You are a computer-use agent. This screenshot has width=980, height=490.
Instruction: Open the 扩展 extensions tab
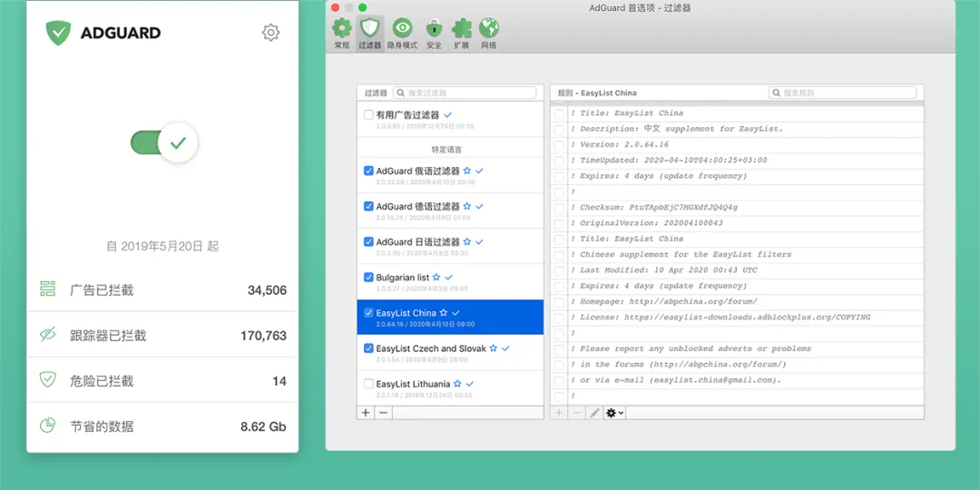(461, 34)
